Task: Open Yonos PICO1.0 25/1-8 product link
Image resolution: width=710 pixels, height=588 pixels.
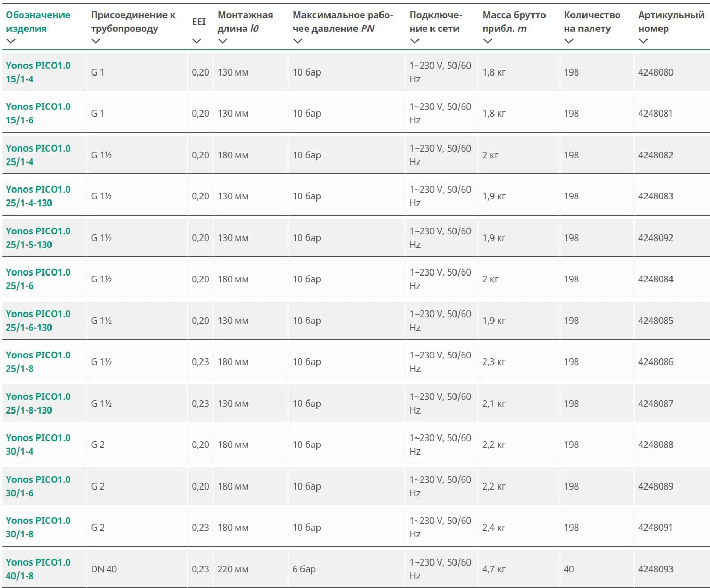Action: 38,361
